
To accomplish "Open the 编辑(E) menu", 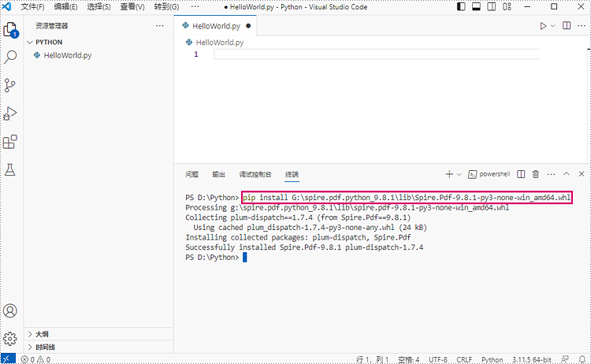I will pos(65,7).
